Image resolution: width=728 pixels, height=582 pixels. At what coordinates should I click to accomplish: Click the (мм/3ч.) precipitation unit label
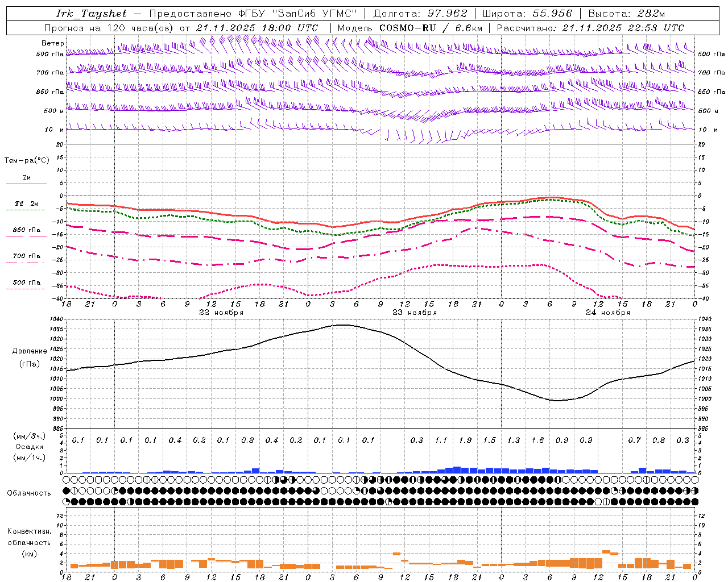pyautogui.click(x=30, y=436)
